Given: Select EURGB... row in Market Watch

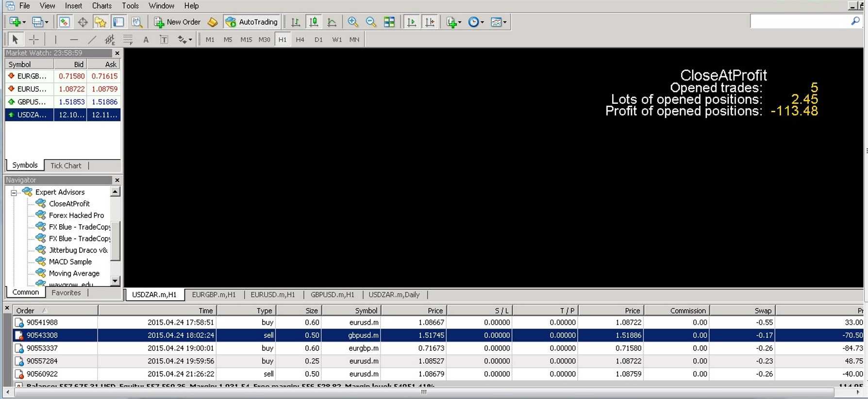Looking at the screenshot, I should point(63,76).
